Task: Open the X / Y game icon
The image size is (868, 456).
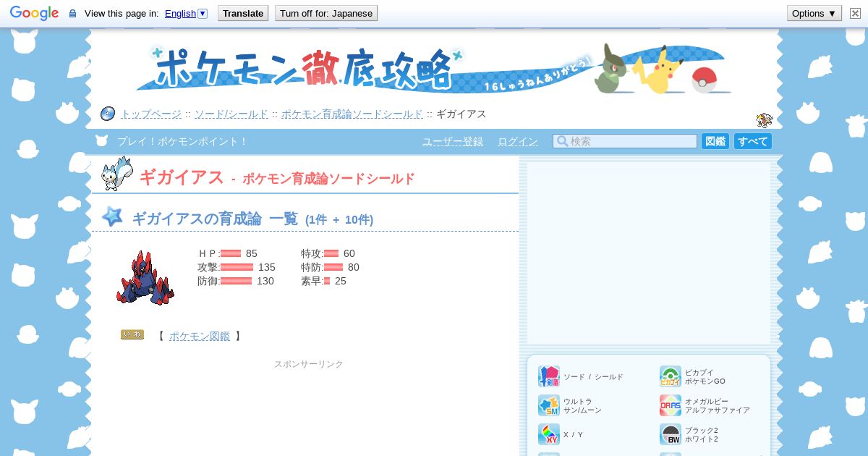Action: tap(549, 434)
